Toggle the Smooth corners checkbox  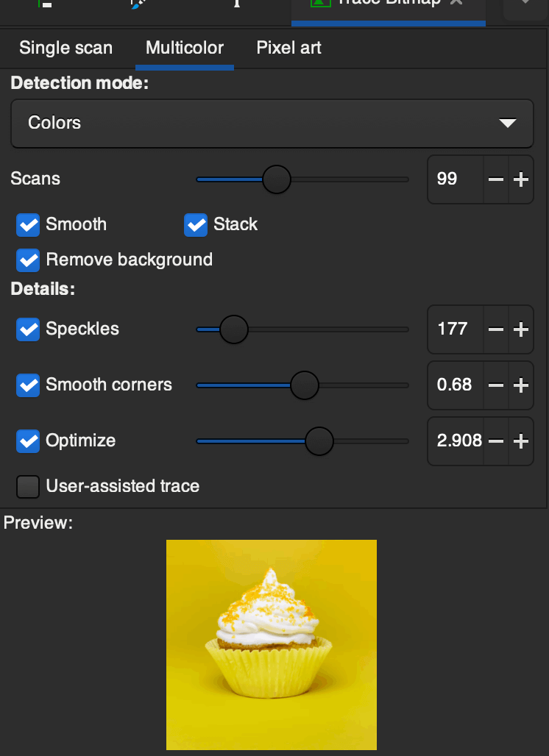click(28, 385)
